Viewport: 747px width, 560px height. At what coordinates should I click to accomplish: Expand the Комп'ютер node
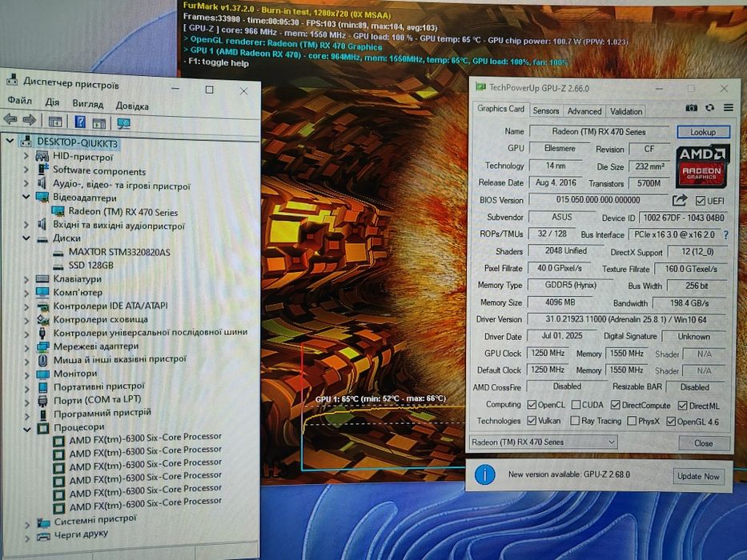click(x=26, y=292)
